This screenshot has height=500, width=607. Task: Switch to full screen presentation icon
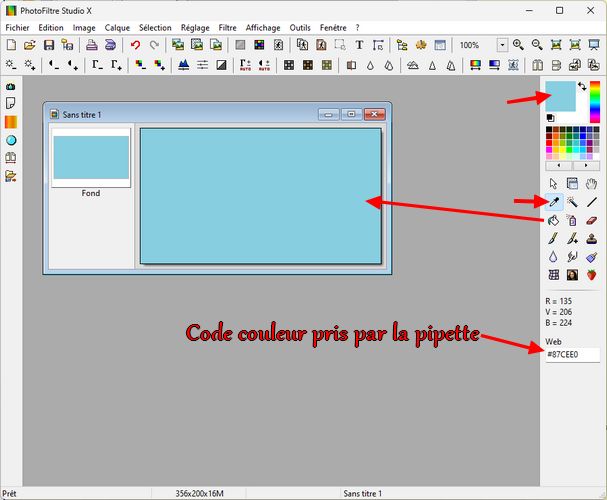click(594, 45)
